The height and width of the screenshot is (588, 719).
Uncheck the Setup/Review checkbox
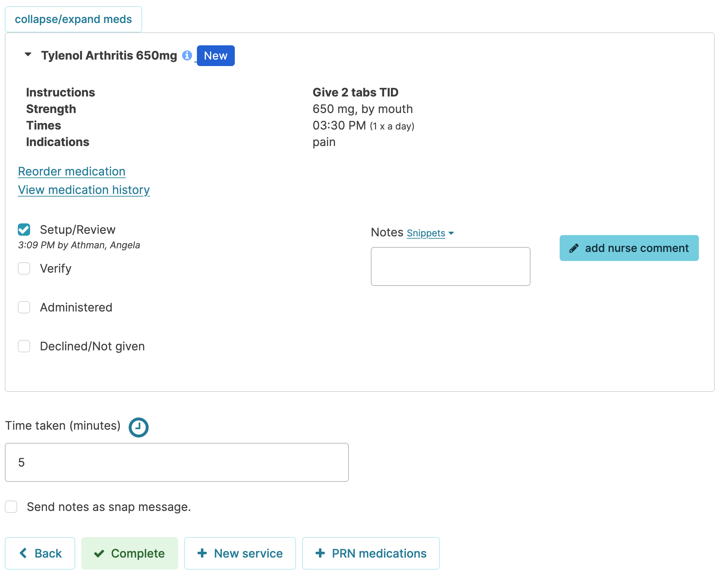[24, 230]
